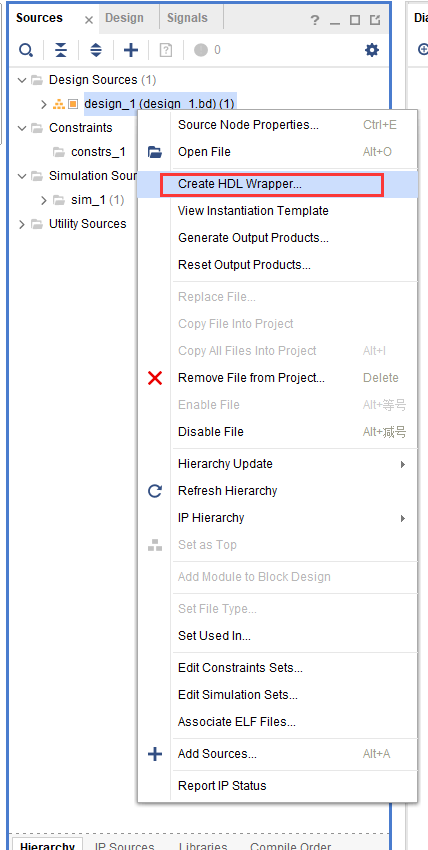Switch to the Signals tab
The height and width of the screenshot is (850, 428).
187,18
